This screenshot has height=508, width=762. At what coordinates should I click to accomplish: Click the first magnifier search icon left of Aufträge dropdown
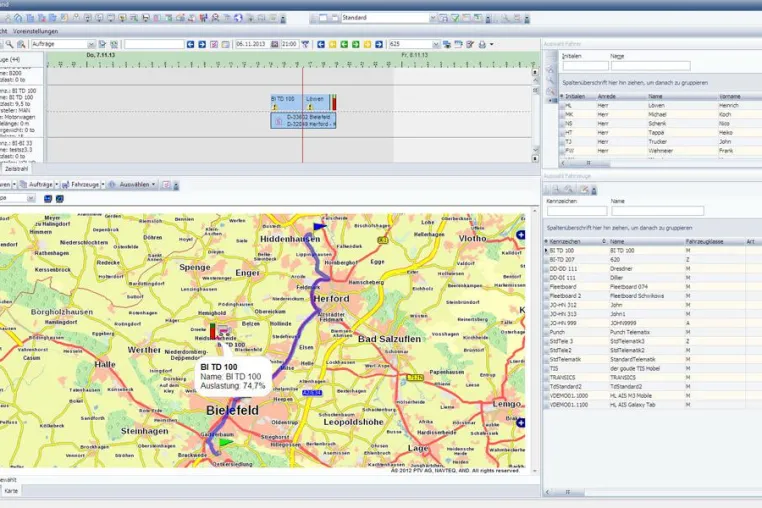(x=9, y=44)
